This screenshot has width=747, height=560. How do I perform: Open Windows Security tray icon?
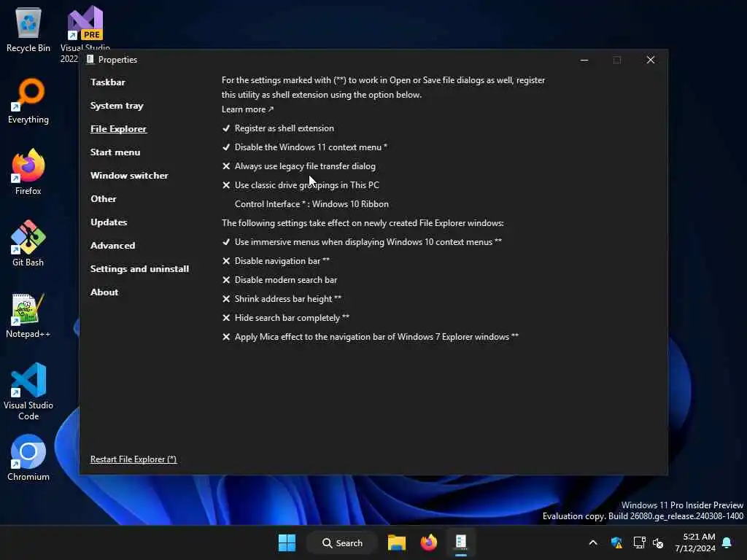tap(616, 542)
